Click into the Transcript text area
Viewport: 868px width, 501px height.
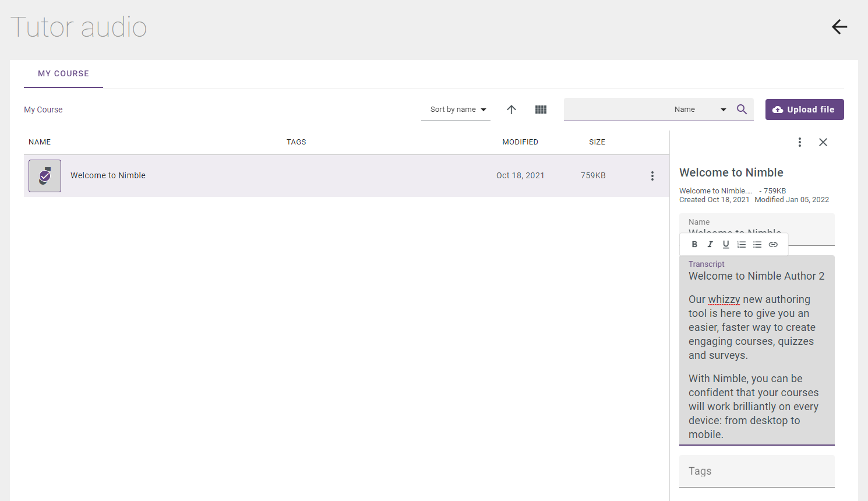click(x=757, y=350)
